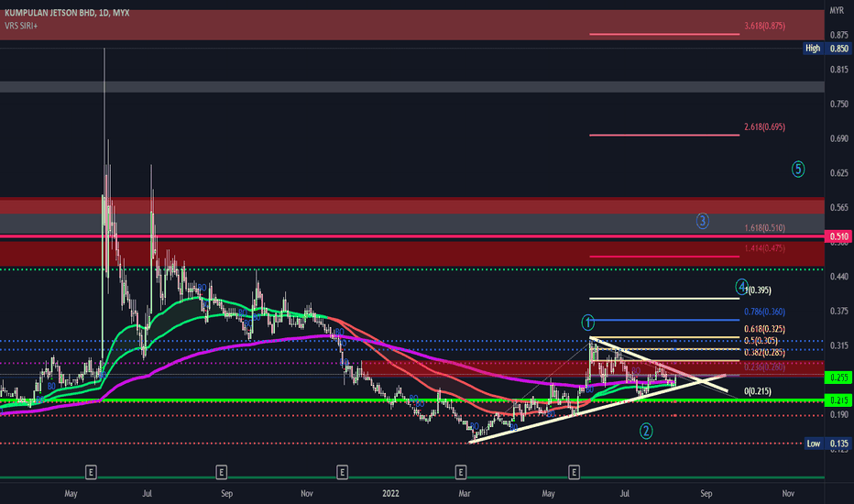
Task: Click the 0.690 value on price axis
Action: click(x=838, y=138)
